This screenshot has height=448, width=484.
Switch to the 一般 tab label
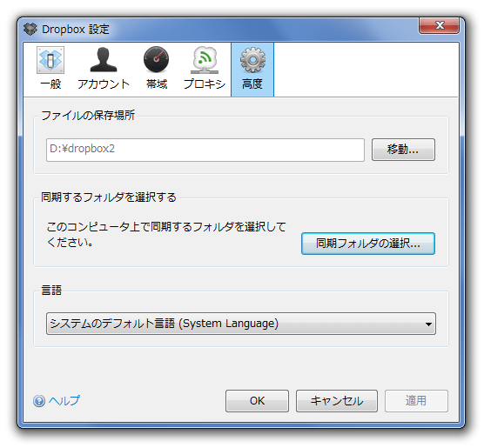50,84
